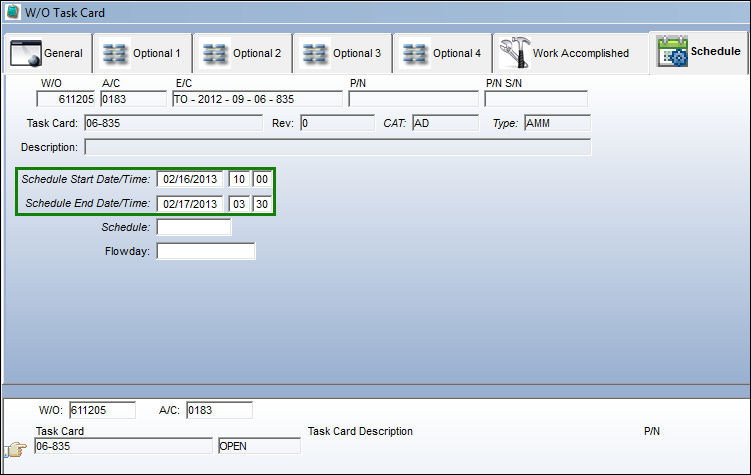This screenshot has width=751, height=475.
Task: Click the Schedule Start minutes field 00
Action: click(x=262, y=180)
